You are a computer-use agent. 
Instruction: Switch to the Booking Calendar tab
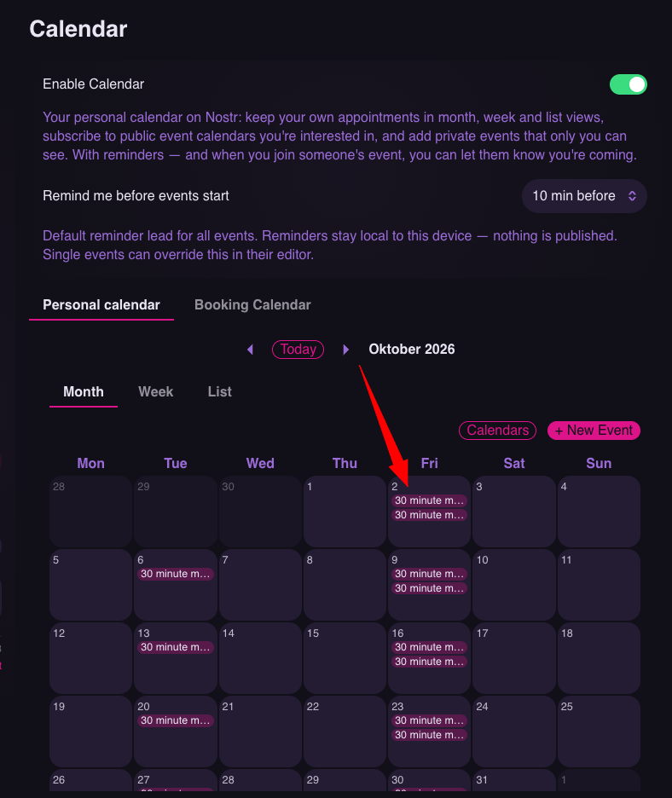pos(252,305)
